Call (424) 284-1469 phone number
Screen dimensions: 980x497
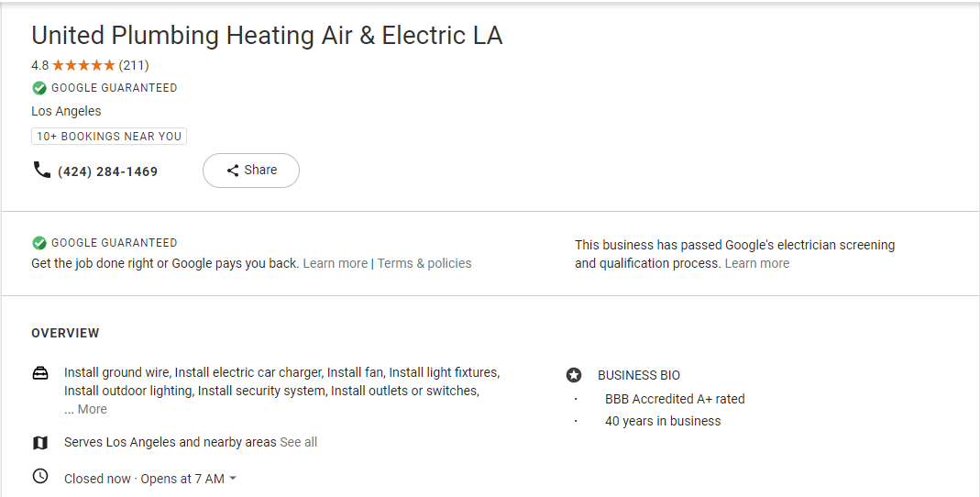tap(107, 171)
